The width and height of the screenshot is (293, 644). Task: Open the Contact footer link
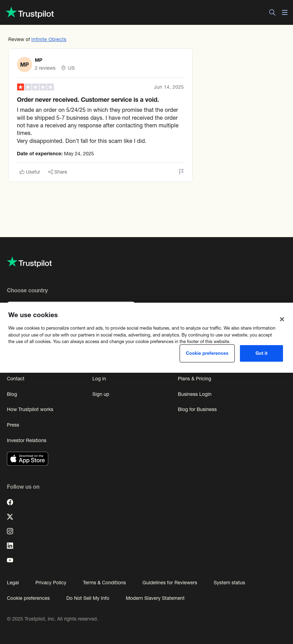pos(16,379)
